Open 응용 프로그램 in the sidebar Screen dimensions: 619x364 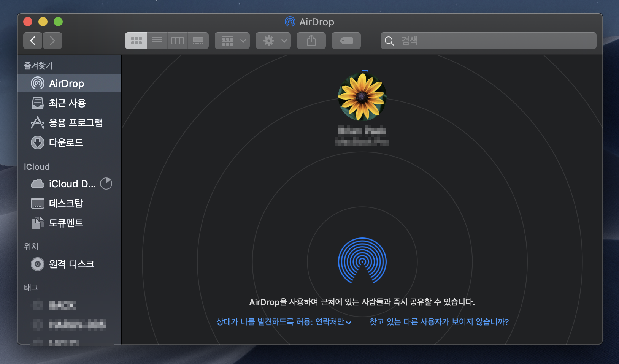(69, 123)
